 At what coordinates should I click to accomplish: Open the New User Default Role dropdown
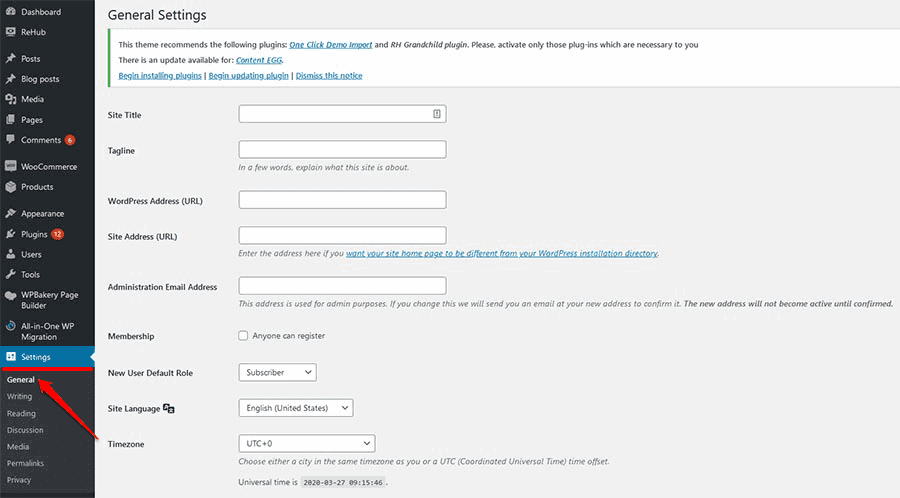point(277,372)
